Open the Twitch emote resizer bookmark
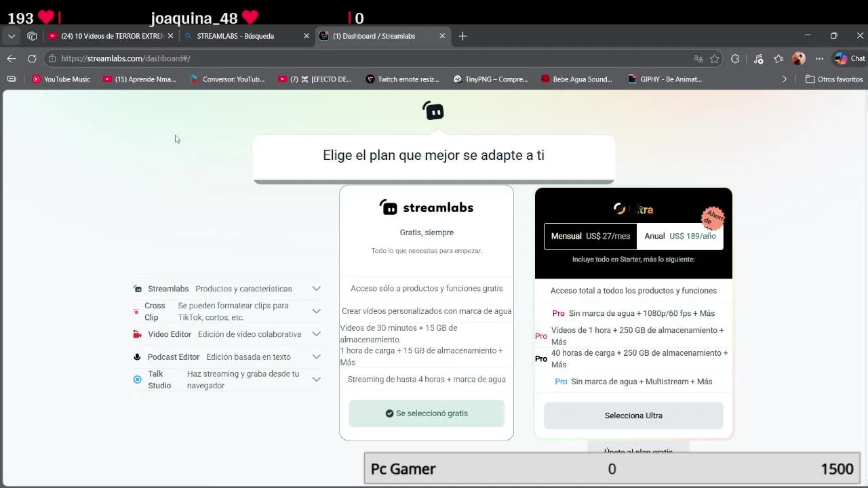The height and width of the screenshot is (488, 868). click(403, 79)
